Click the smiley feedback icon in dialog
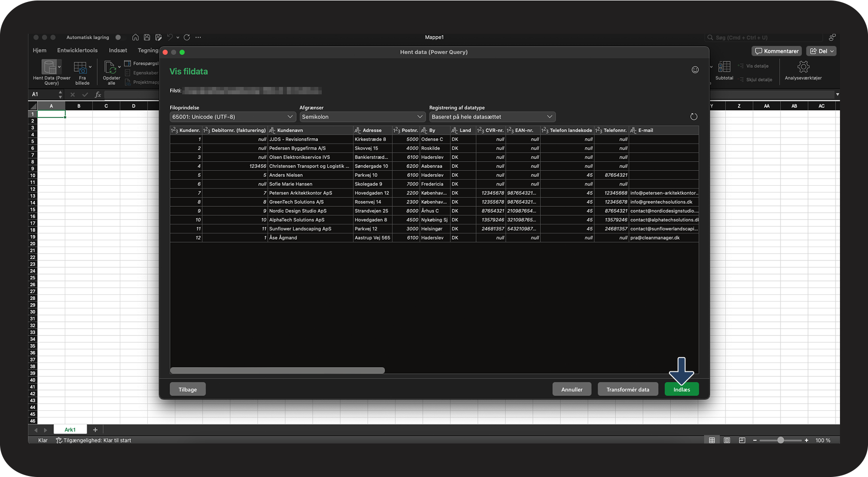The height and width of the screenshot is (477, 868). coord(695,70)
